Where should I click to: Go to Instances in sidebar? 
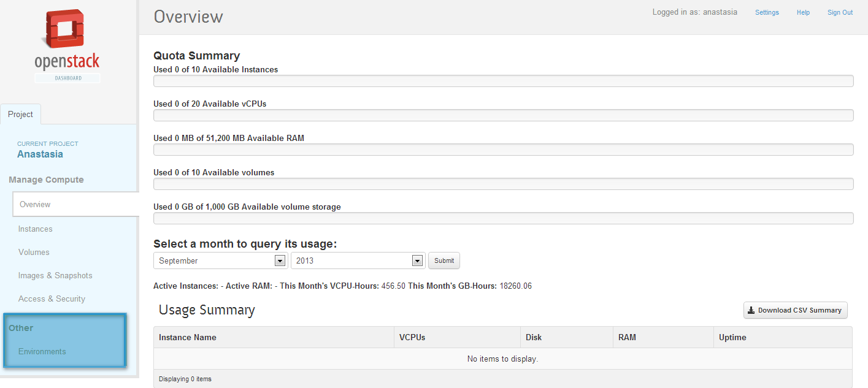point(36,229)
